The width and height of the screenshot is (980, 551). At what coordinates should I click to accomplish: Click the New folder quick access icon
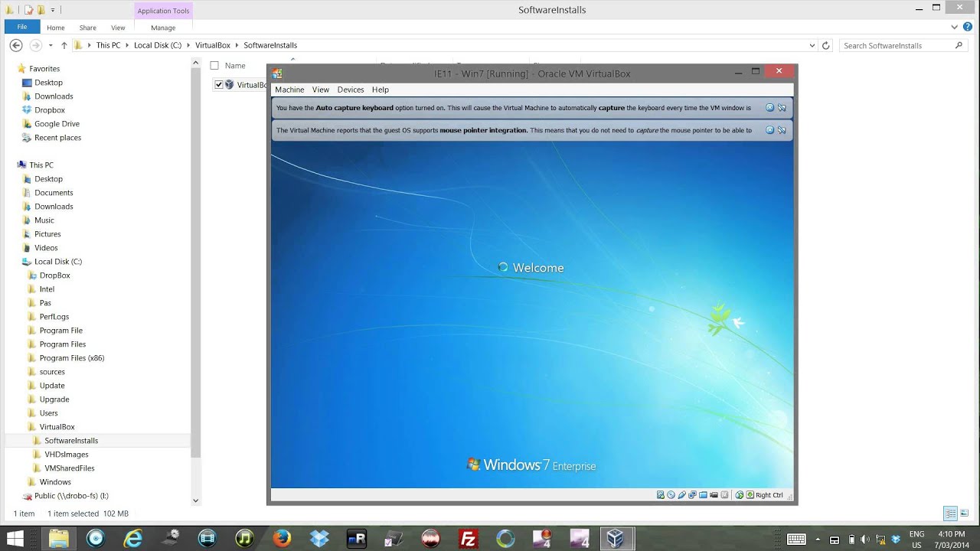pyautogui.click(x=41, y=10)
